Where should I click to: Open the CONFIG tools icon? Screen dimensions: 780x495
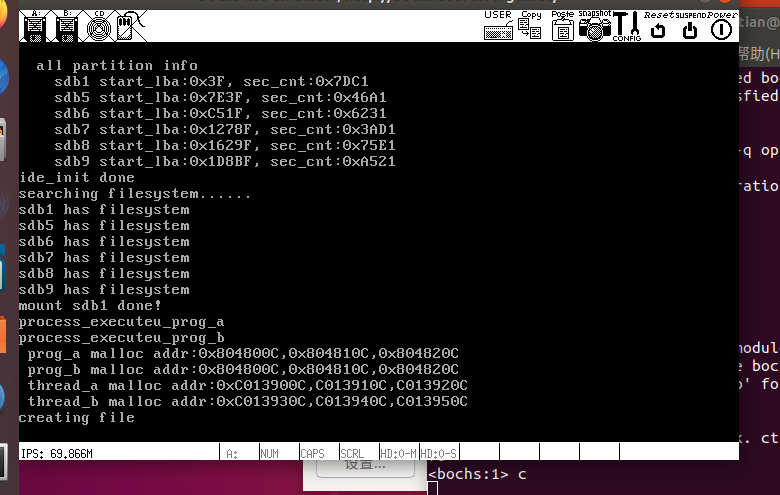(x=626, y=26)
